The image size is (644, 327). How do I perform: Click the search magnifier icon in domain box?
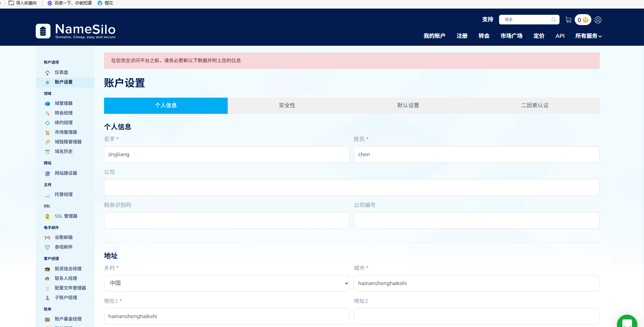(x=554, y=20)
